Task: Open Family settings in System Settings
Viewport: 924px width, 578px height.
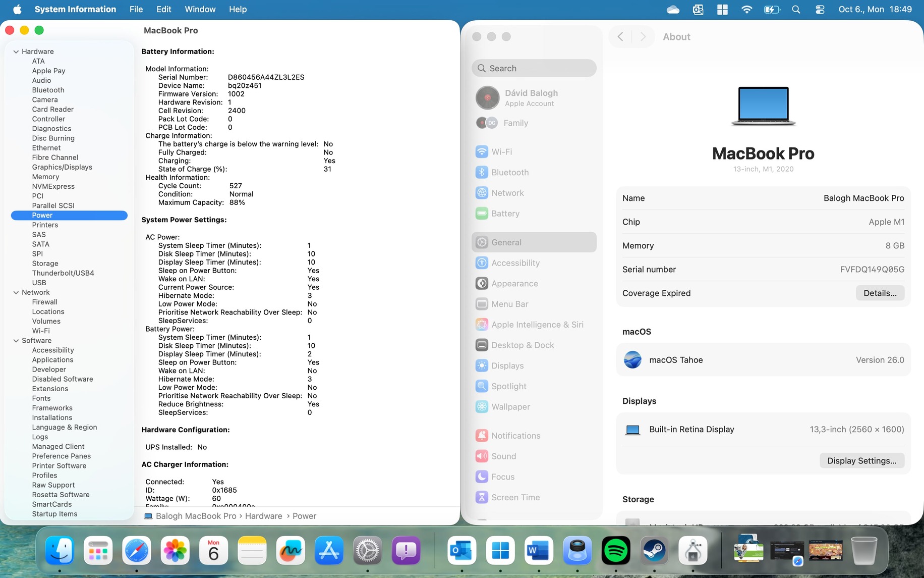Action: pos(534,123)
